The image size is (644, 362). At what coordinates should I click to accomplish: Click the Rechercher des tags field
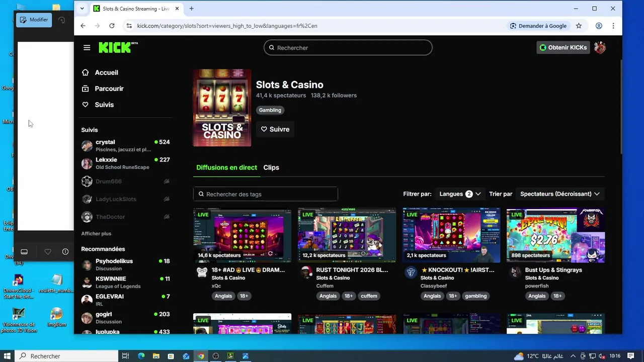pos(266,194)
